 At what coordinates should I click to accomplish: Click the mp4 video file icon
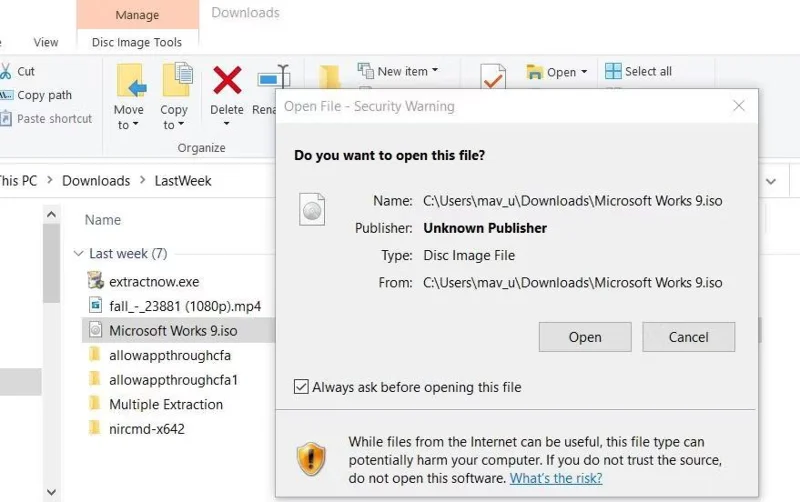tap(95, 305)
